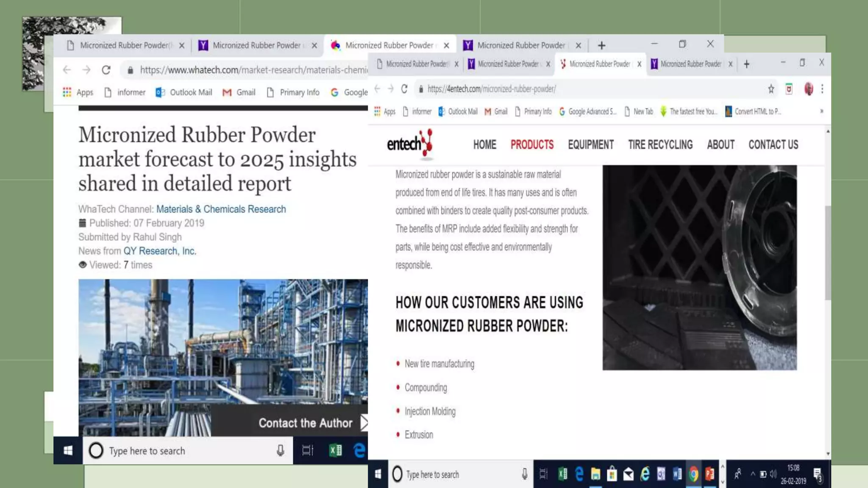This screenshot has width=868, height=488.
Task: Go to TIRE RECYCLING menu item
Action: pyautogui.click(x=660, y=145)
